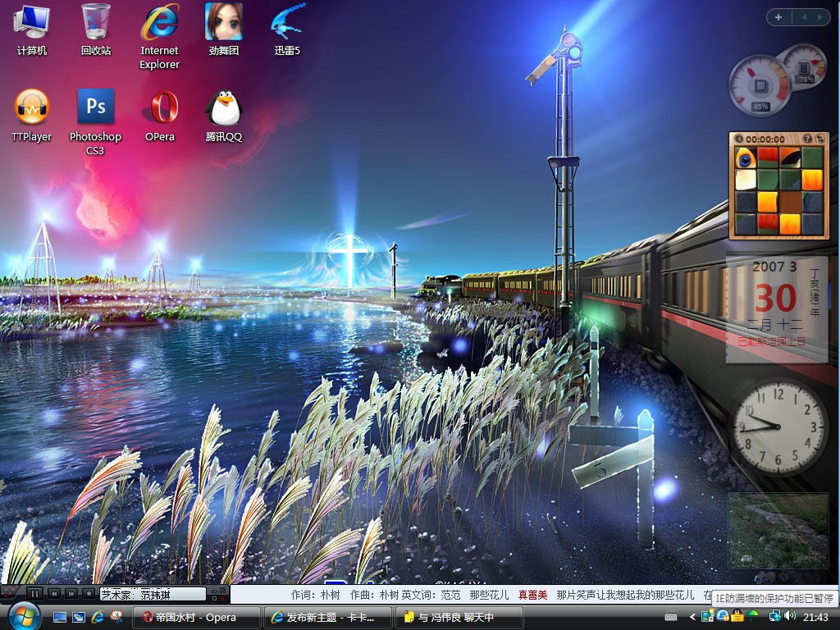The image size is (840, 630).
Task: Show the puzzle solution picture with question button
Action: pos(807,139)
